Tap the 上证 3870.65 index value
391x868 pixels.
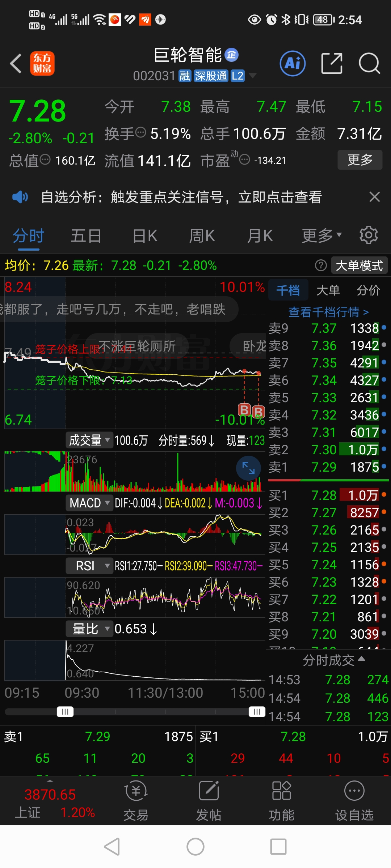click(x=50, y=794)
